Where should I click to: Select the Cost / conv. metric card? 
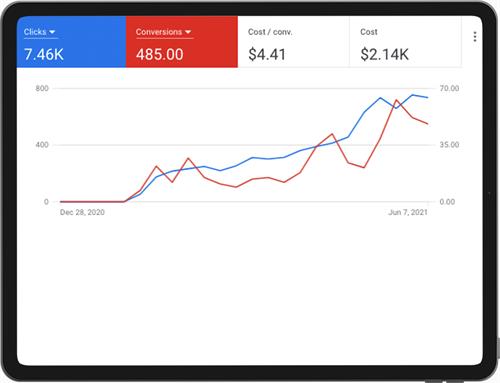click(x=293, y=42)
